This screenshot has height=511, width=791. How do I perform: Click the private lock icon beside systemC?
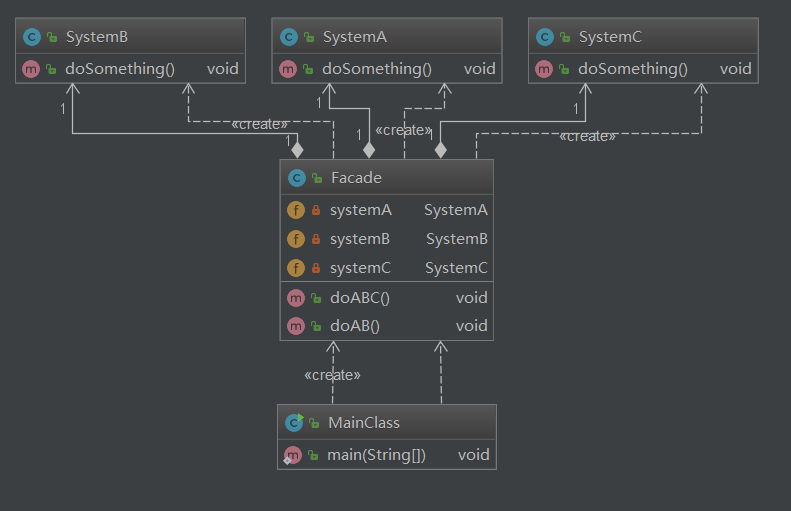coord(316,268)
